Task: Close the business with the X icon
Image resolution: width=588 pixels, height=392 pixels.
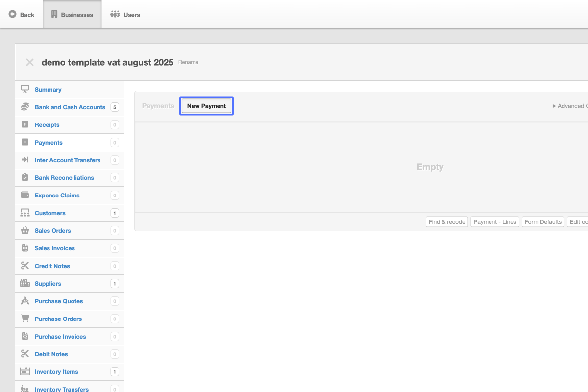Action: pyautogui.click(x=30, y=62)
